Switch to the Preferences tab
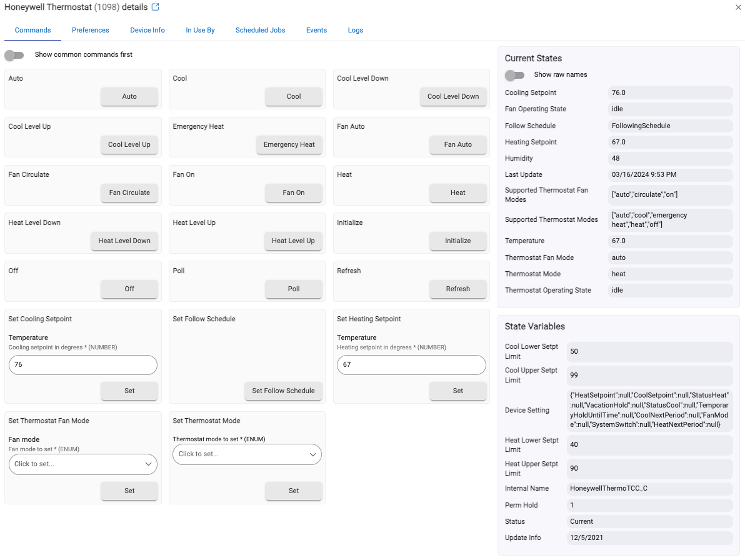This screenshot has height=560, width=745. pos(90,30)
